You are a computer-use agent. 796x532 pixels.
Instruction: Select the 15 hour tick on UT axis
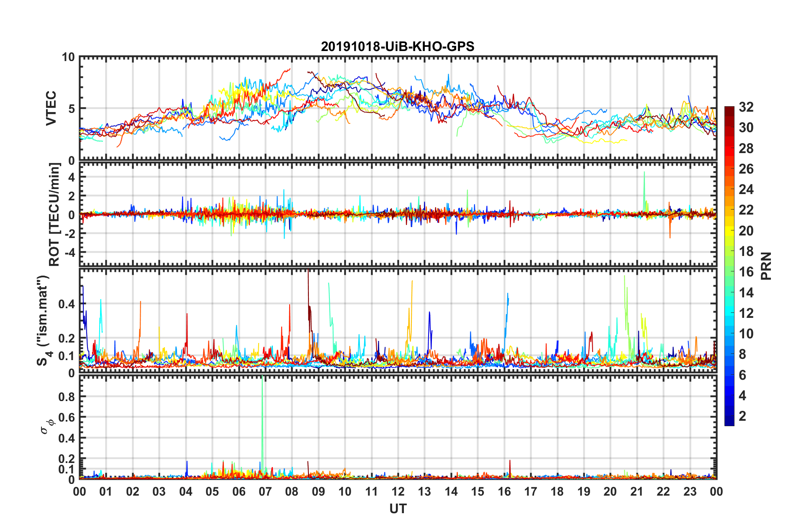[x=478, y=491]
